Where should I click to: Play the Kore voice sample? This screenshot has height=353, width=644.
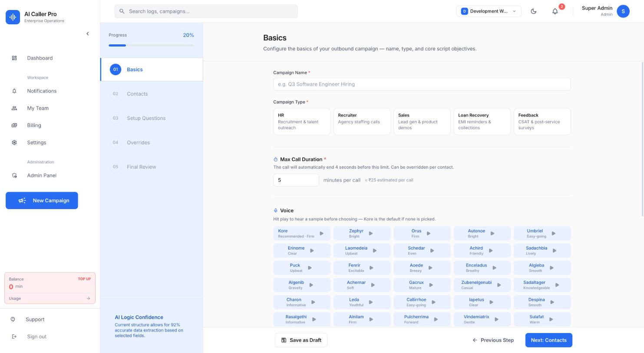pyautogui.click(x=322, y=233)
